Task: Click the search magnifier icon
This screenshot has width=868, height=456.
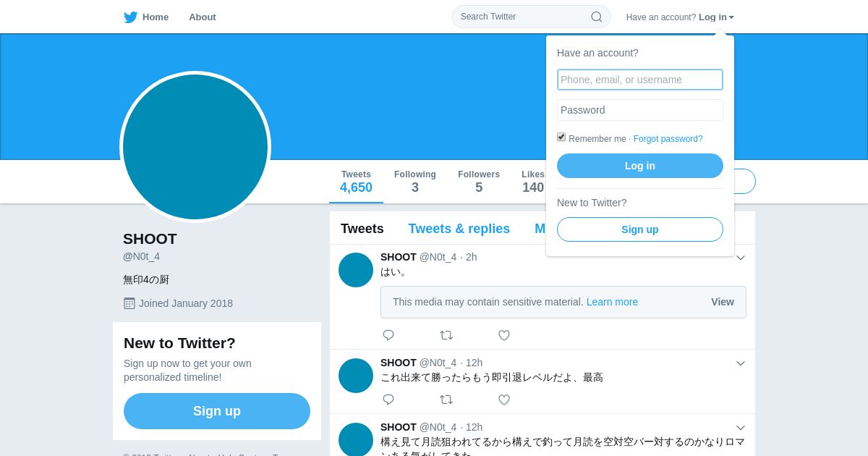Action: coord(597,17)
